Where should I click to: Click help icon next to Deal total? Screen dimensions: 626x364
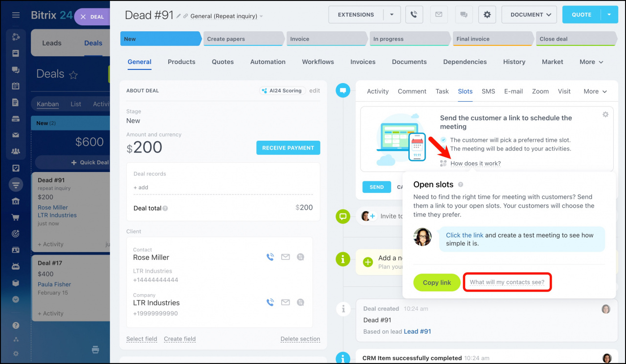click(x=165, y=208)
